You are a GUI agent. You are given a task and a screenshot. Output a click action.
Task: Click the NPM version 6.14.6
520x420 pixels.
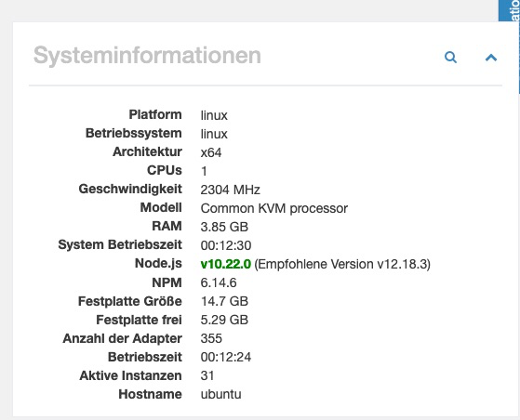point(219,282)
